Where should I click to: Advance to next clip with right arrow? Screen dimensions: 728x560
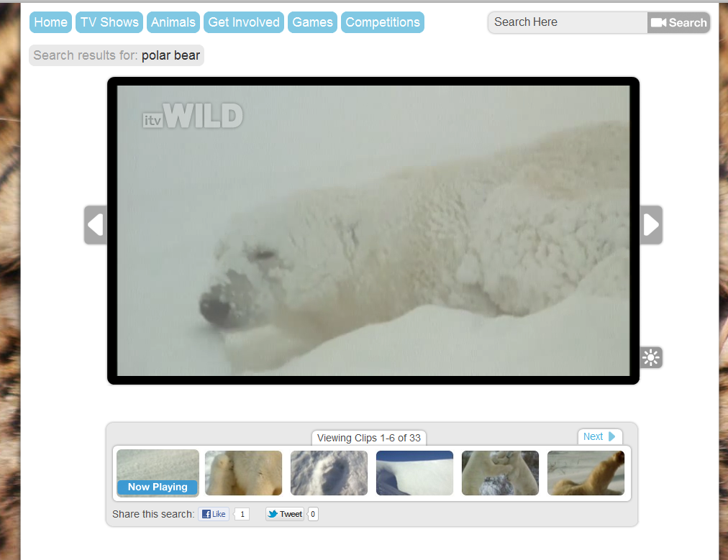(x=651, y=224)
